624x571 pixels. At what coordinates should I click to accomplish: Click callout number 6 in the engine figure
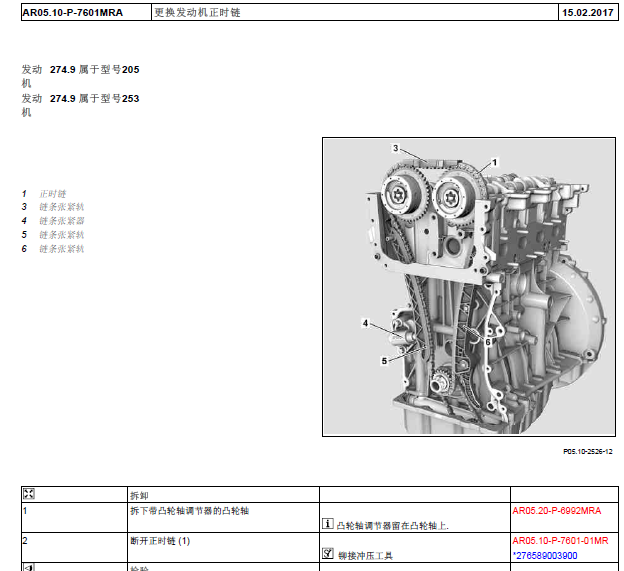tap(488, 342)
